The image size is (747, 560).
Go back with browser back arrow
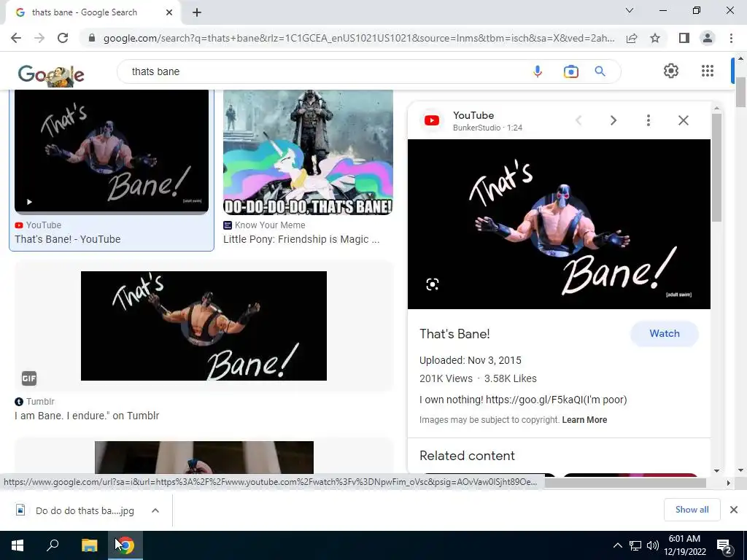(16, 38)
